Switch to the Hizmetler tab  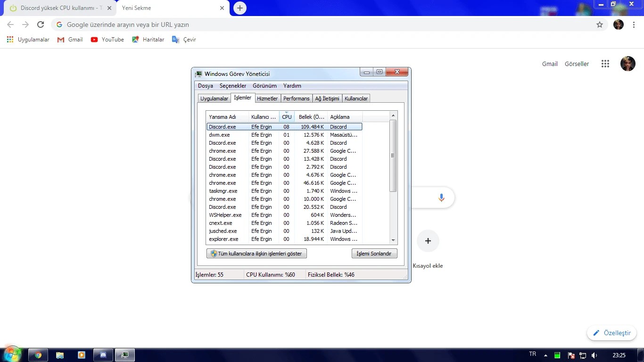point(267,99)
